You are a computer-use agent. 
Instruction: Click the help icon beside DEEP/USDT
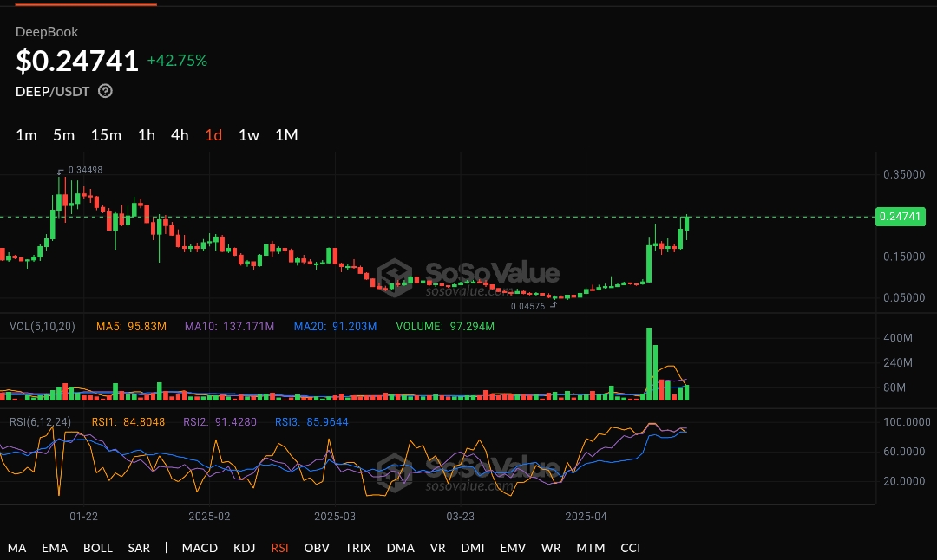click(x=105, y=91)
